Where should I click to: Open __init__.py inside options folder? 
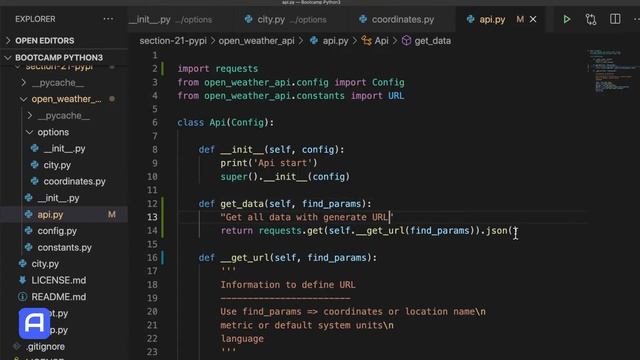pos(64,149)
